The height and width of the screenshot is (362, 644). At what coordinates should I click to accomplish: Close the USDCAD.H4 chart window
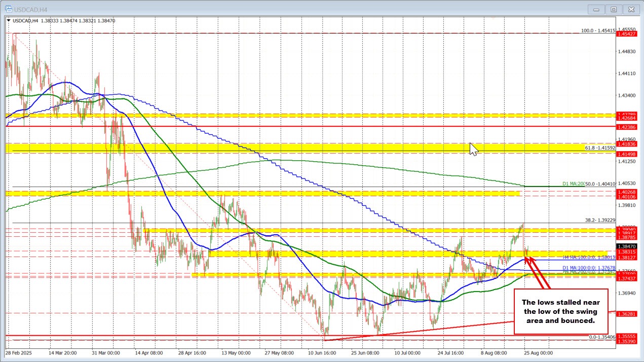coord(631,9)
